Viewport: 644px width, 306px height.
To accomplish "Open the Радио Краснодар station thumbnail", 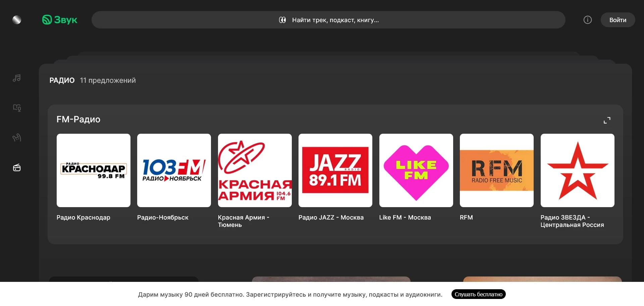I will tap(94, 170).
